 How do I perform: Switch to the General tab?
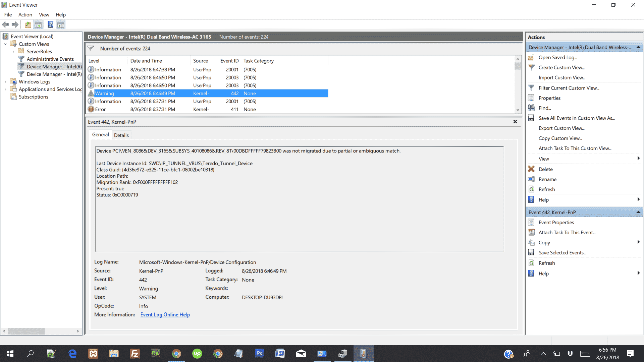101,135
